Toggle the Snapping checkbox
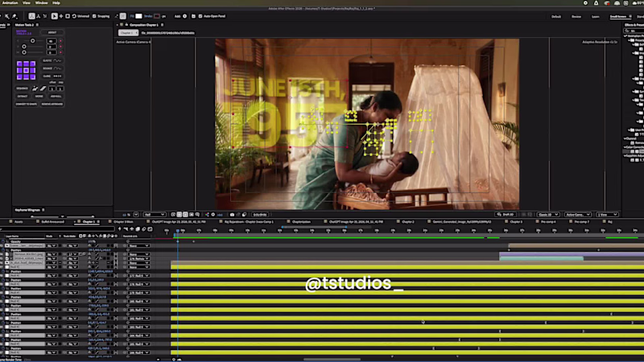 click(x=94, y=16)
